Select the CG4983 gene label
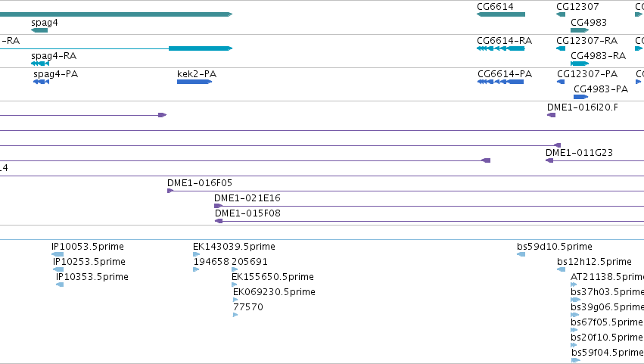 pyautogui.click(x=589, y=22)
